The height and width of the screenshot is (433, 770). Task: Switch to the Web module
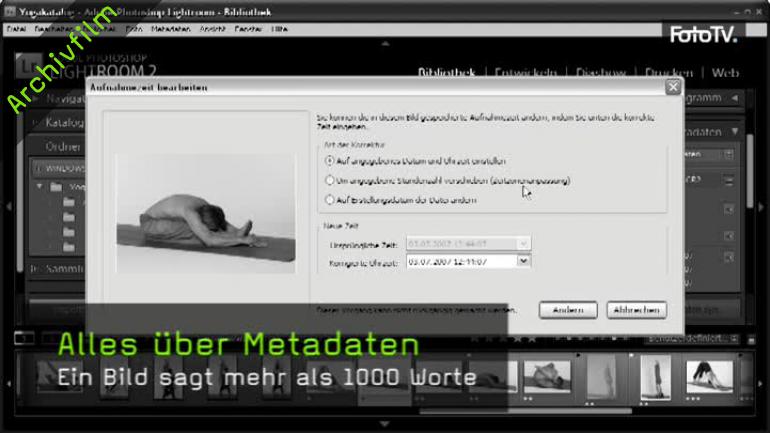click(x=725, y=73)
